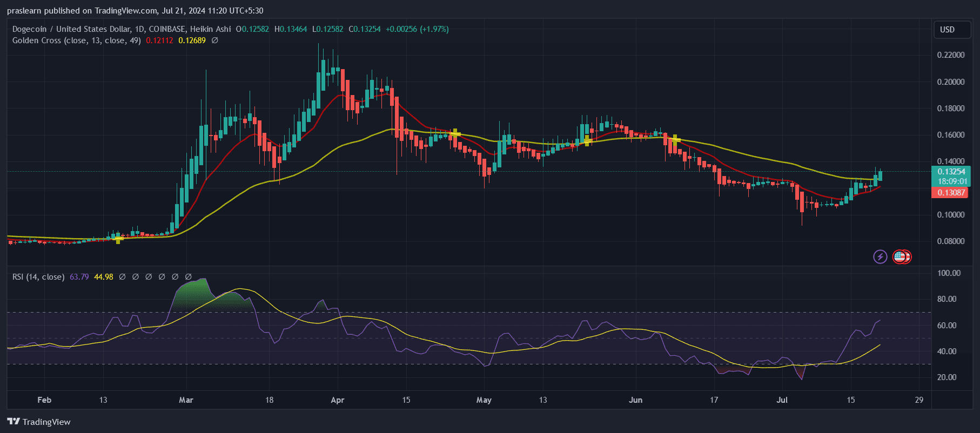
Task: Click the 0.16000 price axis label
Action: pyautogui.click(x=951, y=135)
